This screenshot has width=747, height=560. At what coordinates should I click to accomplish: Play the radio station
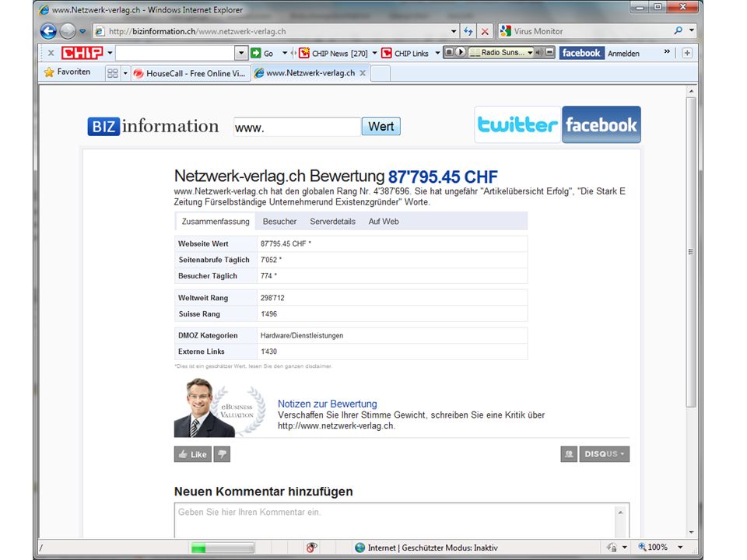(x=460, y=52)
